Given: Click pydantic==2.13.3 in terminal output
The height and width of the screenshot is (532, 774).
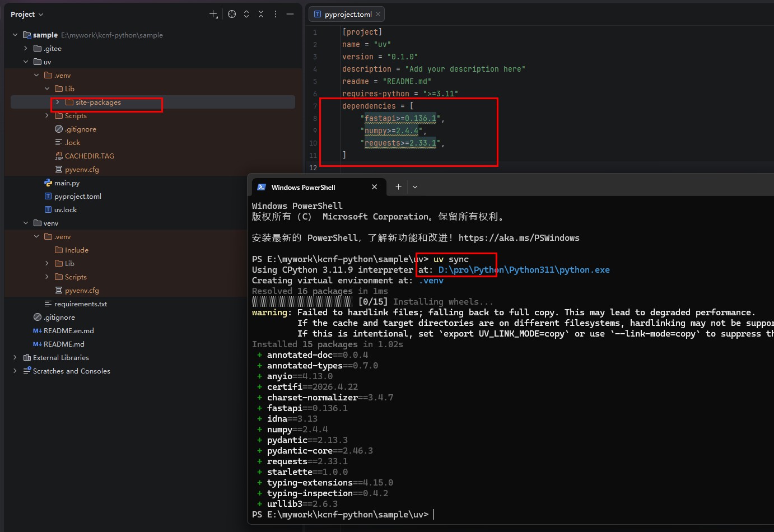Looking at the screenshot, I should pyautogui.click(x=307, y=440).
